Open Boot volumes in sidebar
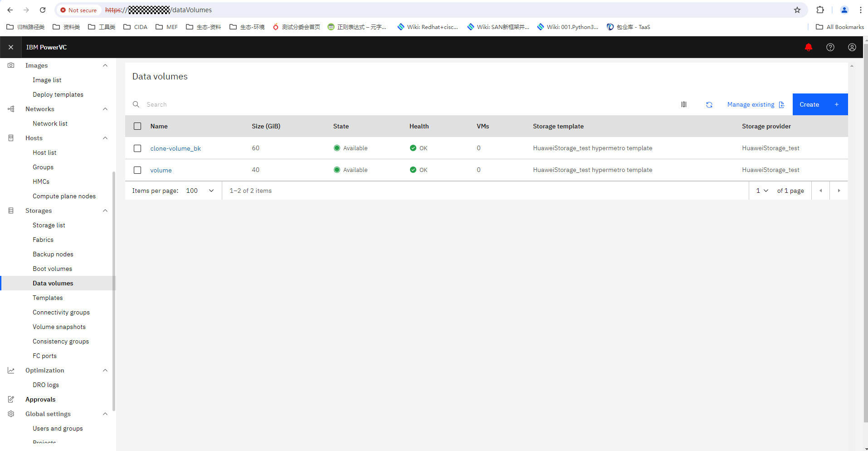This screenshot has height=451, width=868. (52, 269)
